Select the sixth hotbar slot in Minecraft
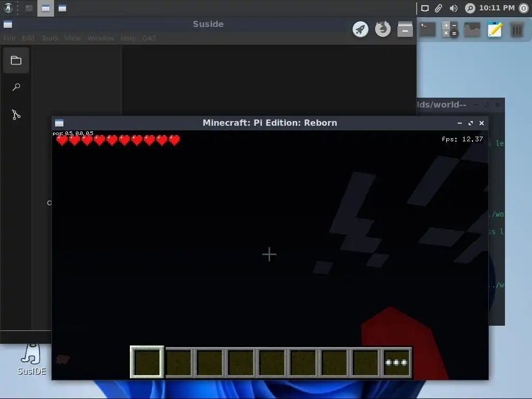Screen dimensions: 532x399 (x=303, y=363)
